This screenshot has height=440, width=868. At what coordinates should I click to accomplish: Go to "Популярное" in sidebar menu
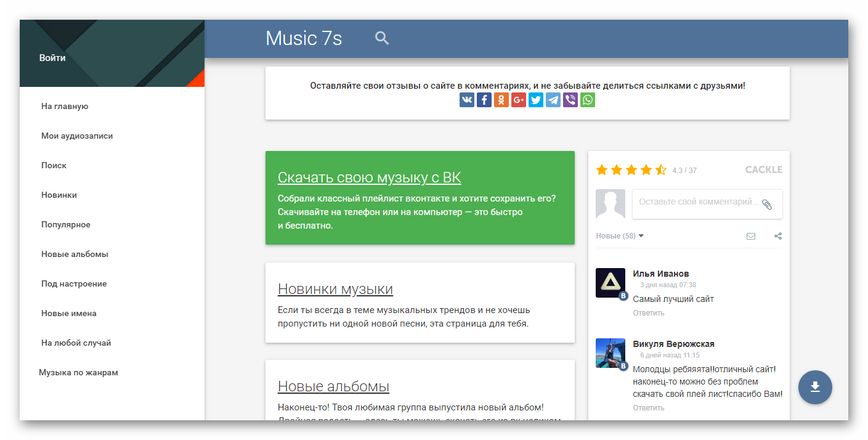[x=66, y=225]
